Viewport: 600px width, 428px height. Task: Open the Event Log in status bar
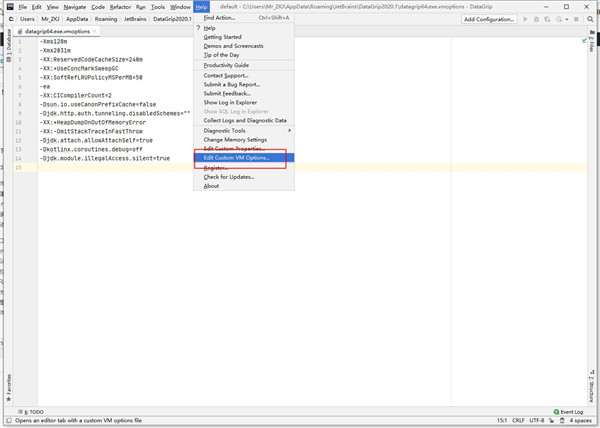point(570,411)
